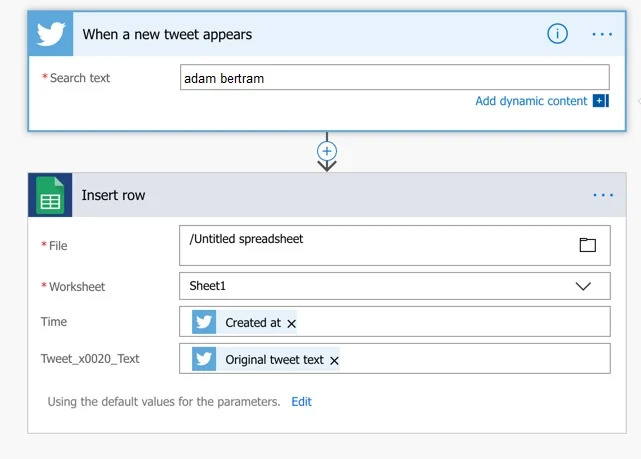Insert a new step between actions
The width and height of the screenshot is (641, 459).
(327, 150)
